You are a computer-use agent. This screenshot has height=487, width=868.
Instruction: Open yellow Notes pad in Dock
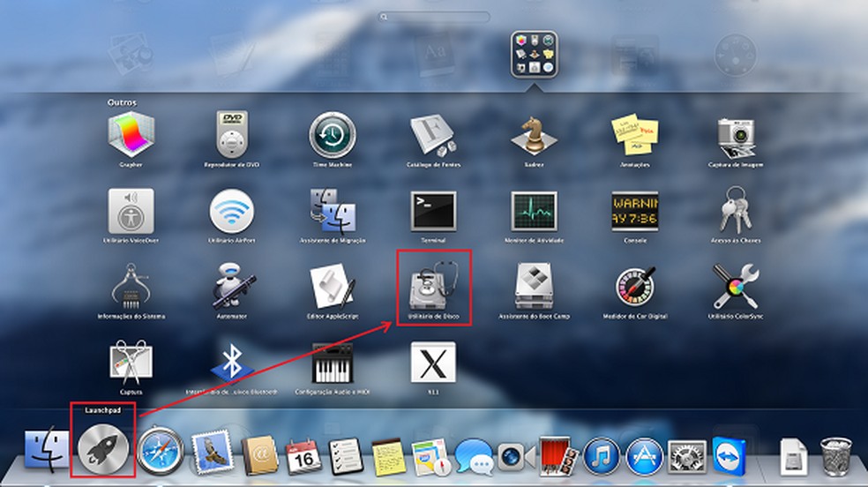coord(388,457)
